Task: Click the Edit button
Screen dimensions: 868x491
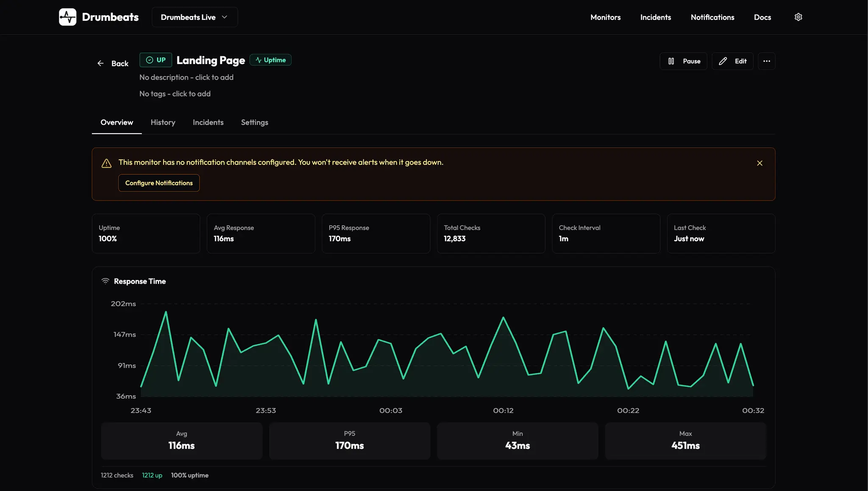Action: pyautogui.click(x=732, y=61)
